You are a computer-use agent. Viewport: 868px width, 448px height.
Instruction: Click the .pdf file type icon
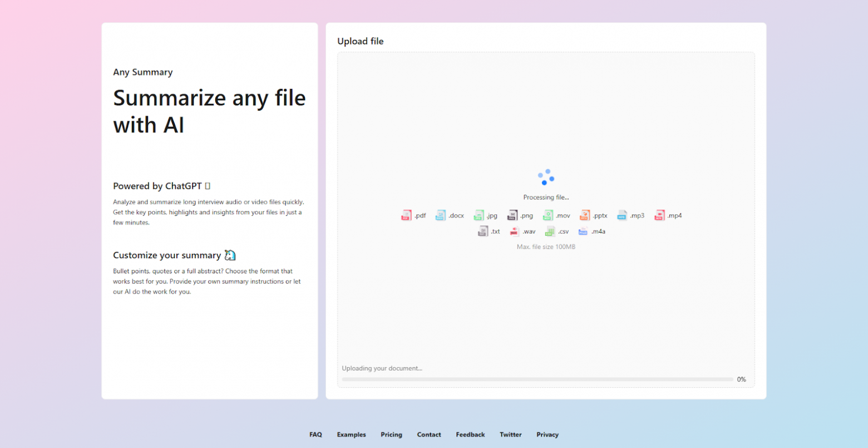[x=406, y=215]
